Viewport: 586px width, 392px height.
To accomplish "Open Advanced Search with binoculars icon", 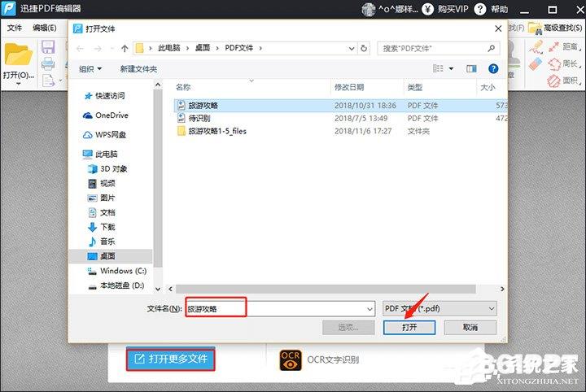I will (556, 28).
